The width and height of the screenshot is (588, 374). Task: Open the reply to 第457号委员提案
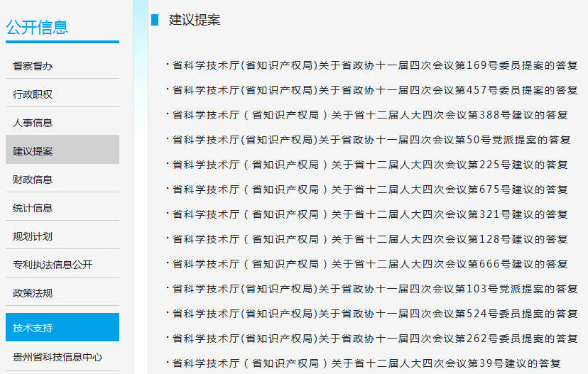point(375,90)
